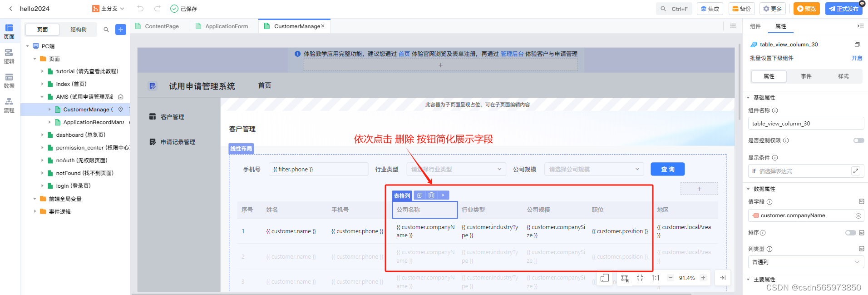Image resolution: width=868 pixels, height=295 pixels.
Task: Click the delete trash icon on 表格列 toolbar
Action: pos(431,195)
